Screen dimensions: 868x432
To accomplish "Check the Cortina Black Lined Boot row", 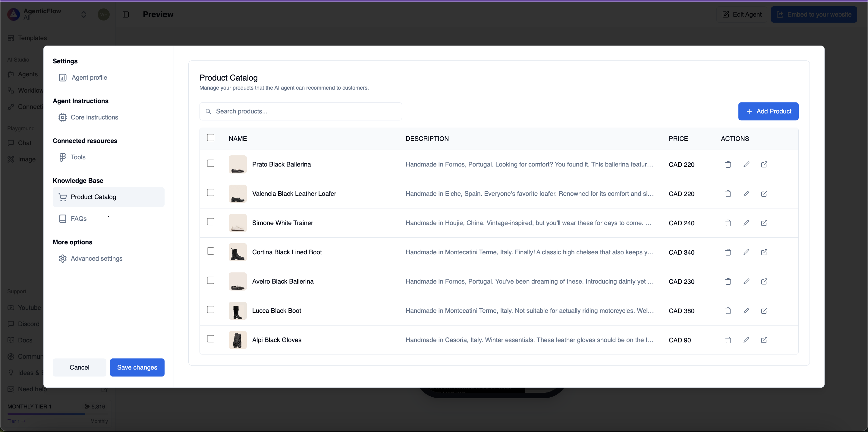I will click(211, 251).
